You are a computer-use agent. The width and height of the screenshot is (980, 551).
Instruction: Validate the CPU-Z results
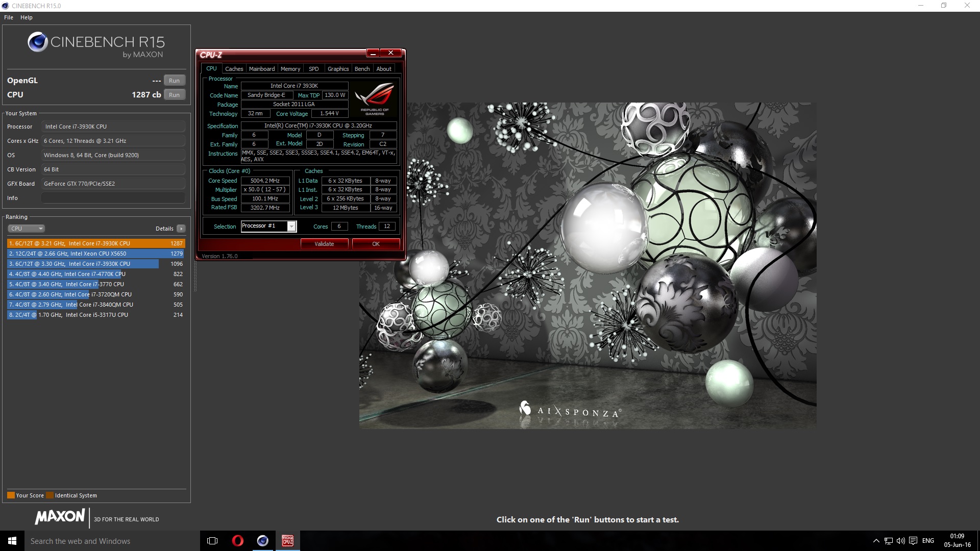[x=325, y=243]
